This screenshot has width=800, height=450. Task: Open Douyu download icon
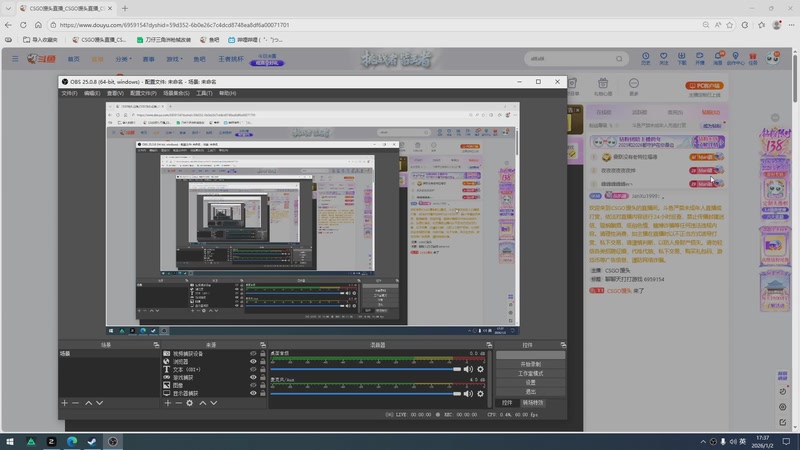[682, 58]
